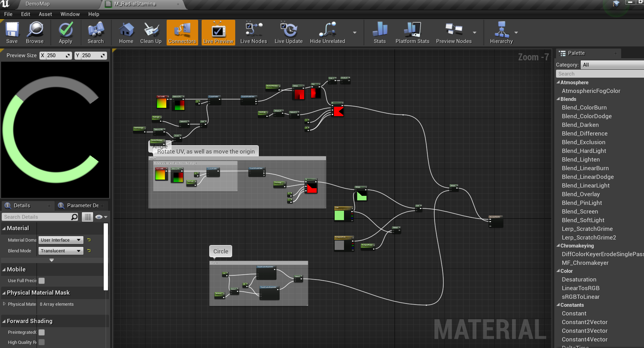Select the final M_RadialStamina output node
644x348 pixels.
click(496, 221)
